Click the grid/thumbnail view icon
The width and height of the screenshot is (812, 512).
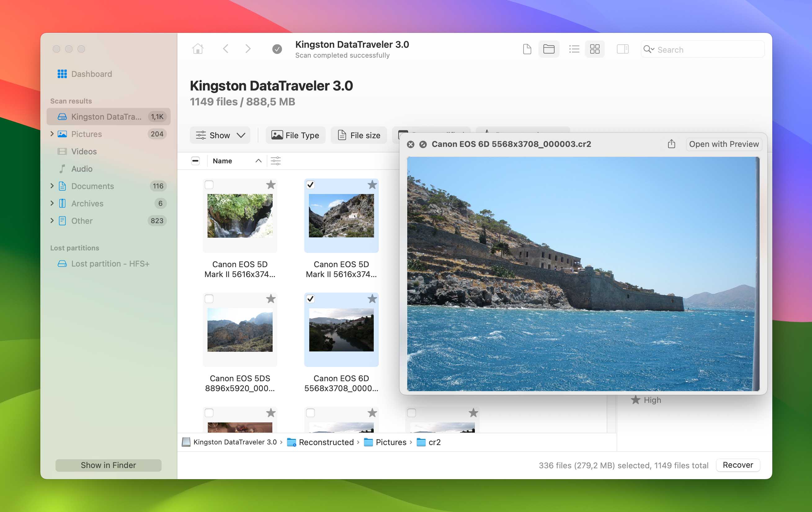594,49
